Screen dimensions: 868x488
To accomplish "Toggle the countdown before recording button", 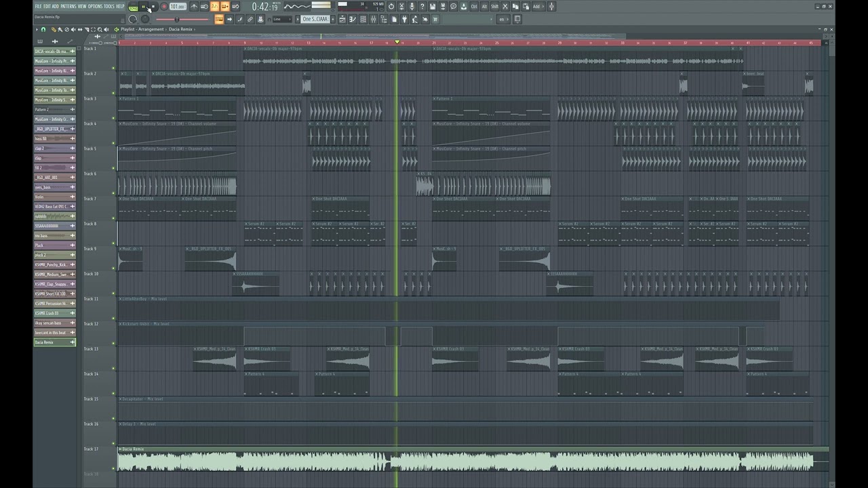I will coord(214,7).
